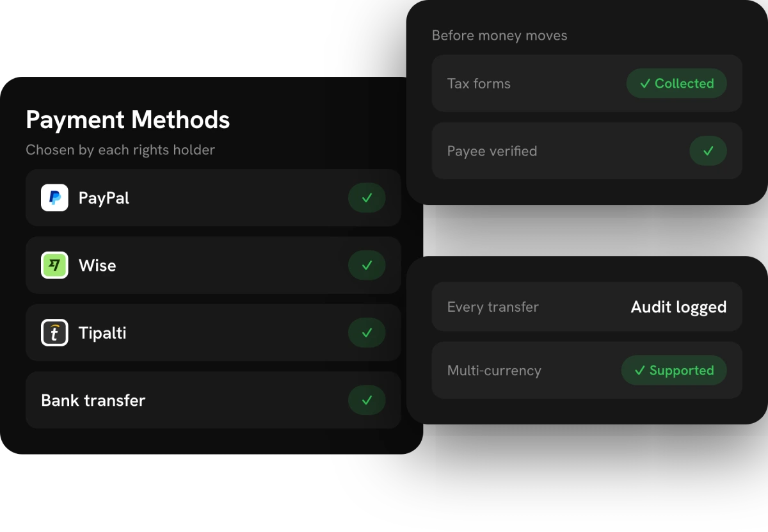This screenshot has width=768, height=532.
Task: Toggle the Bank transfer checkmark badge
Action: coord(367,400)
